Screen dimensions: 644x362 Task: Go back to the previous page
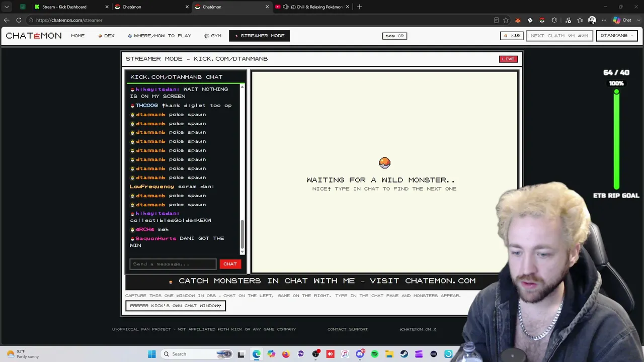(x=7, y=20)
